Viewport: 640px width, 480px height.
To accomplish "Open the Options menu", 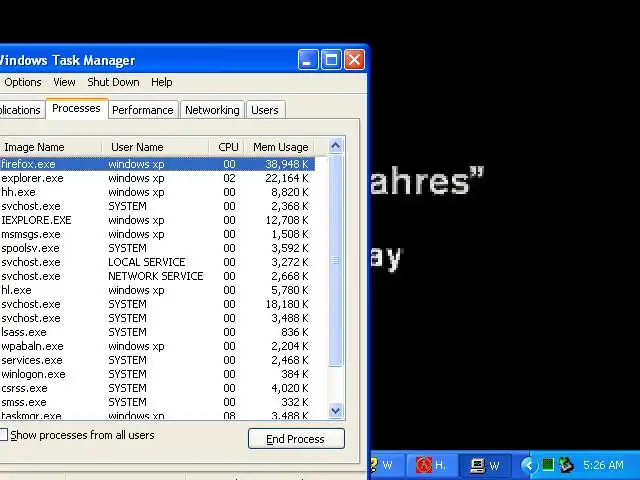I will 23,82.
